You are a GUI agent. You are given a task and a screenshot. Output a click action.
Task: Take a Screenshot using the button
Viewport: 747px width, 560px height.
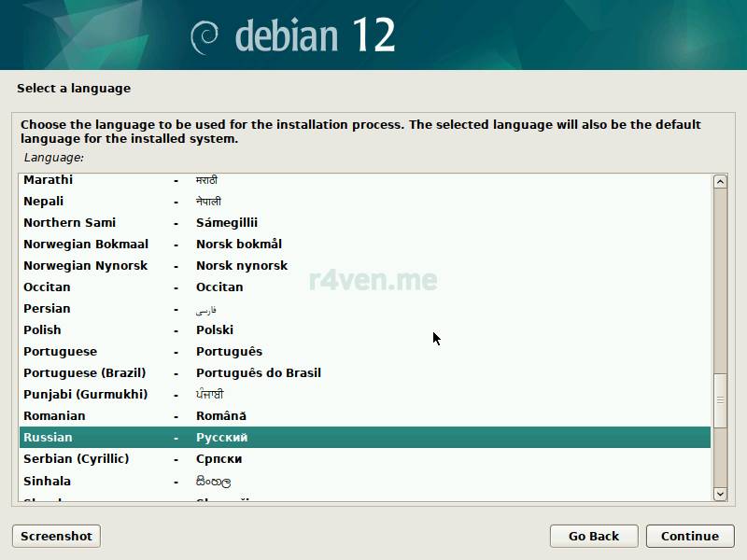56,536
